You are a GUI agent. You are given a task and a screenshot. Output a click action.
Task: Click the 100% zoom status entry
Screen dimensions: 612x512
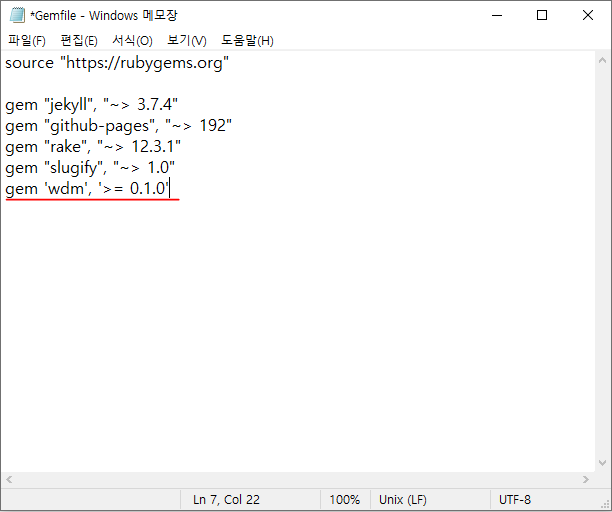click(x=345, y=500)
